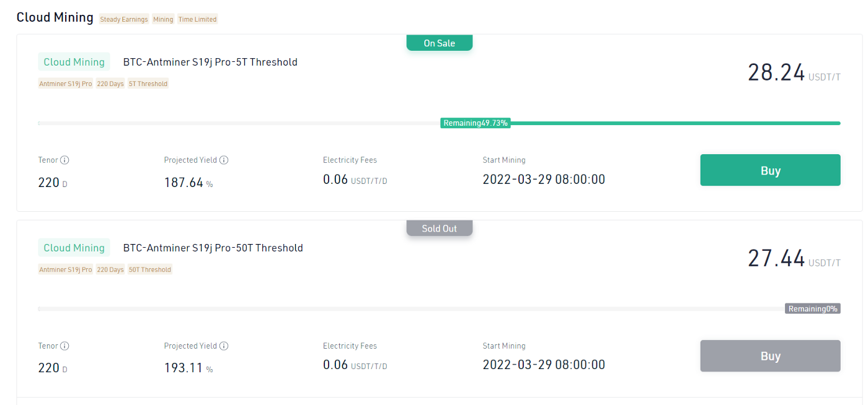Image resolution: width=868 pixels, height=405 pixels.
Task: Click the Sold Out status badge
Action: pos(440,229)
